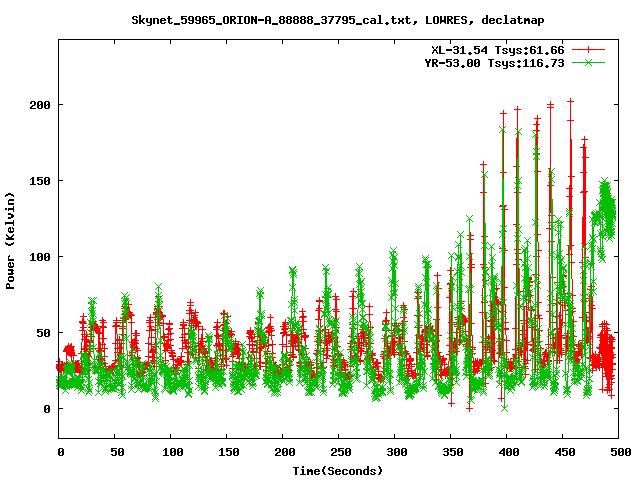Click the Time(Seconds) x-axis label
640x480 pixels.
point(338,471)
